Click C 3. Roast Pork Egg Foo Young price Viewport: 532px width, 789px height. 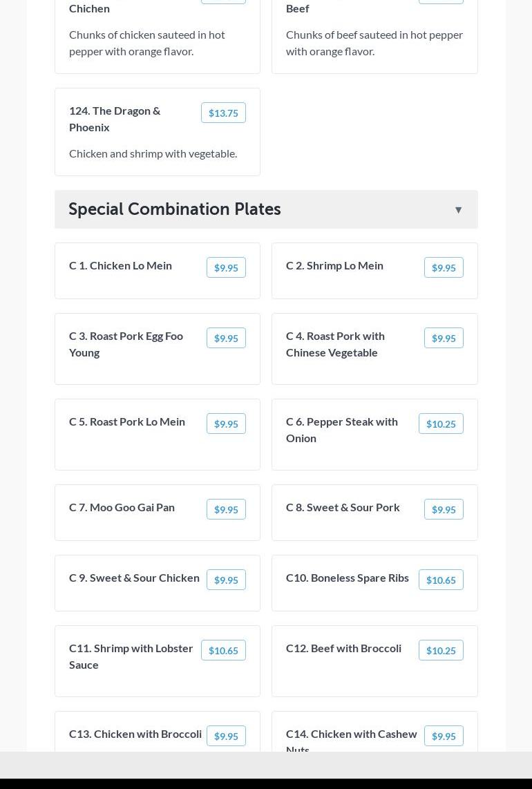[226, 339]
